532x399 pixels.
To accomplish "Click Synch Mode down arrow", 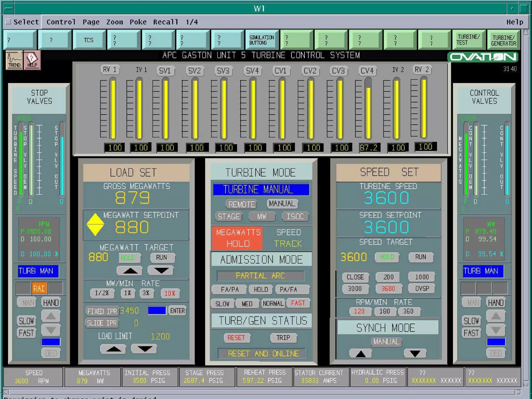I will pyautogui.click(x=415, y=353).
